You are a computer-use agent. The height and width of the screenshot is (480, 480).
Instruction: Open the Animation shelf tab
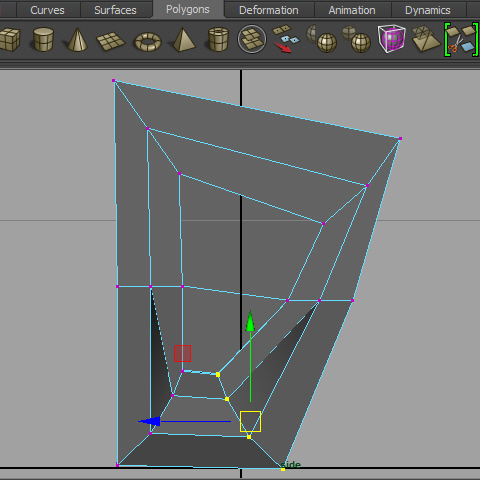(x=352, y=10)
